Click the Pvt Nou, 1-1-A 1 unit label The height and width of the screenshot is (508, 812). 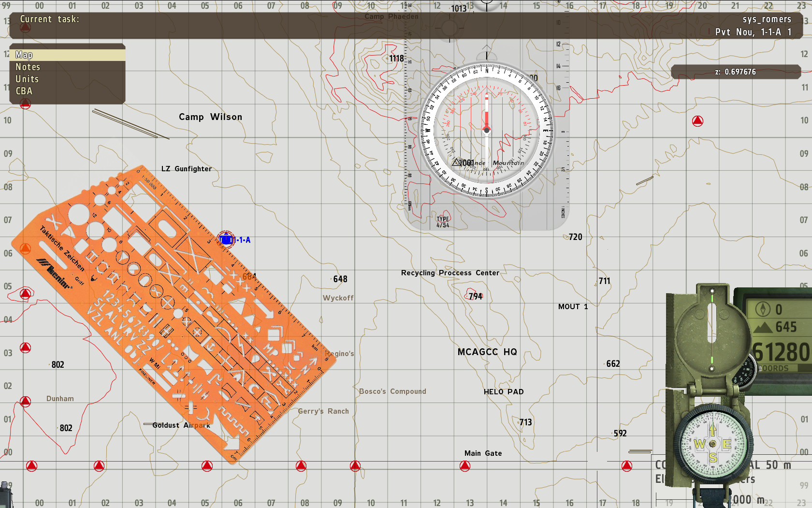753,32
